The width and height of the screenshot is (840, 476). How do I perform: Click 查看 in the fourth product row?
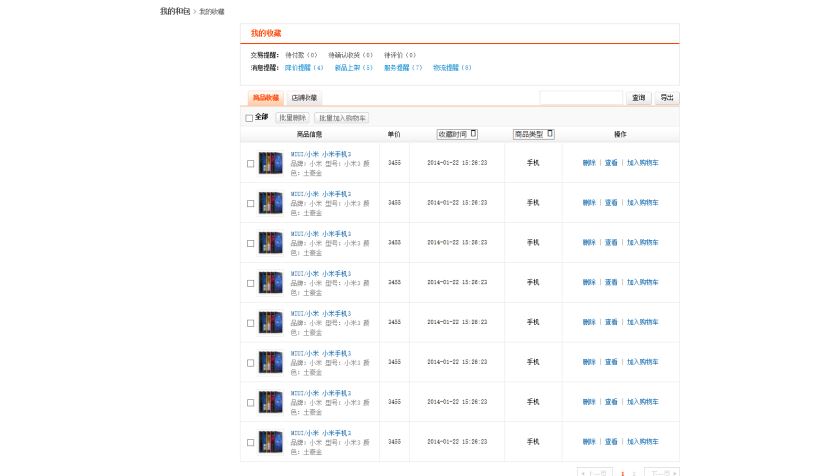coord(611,282)
